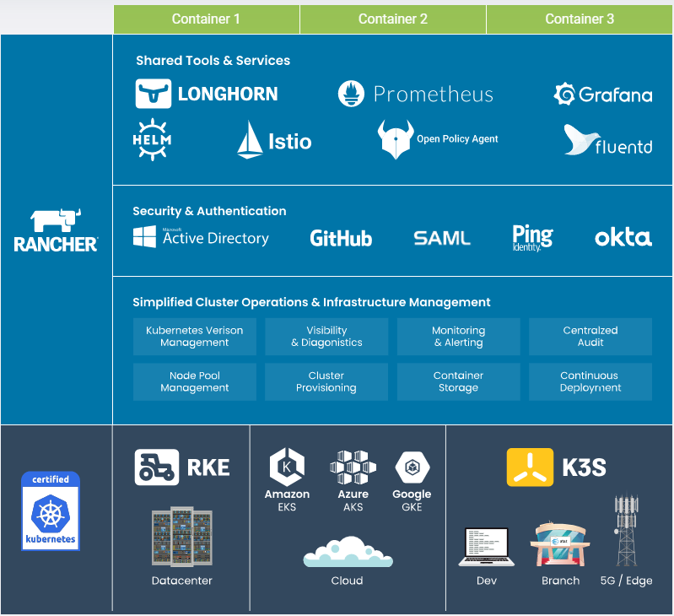The height and width of the screenshot is (616, 674).
Task: Open Container Storage tile
Action: point(459,381)
